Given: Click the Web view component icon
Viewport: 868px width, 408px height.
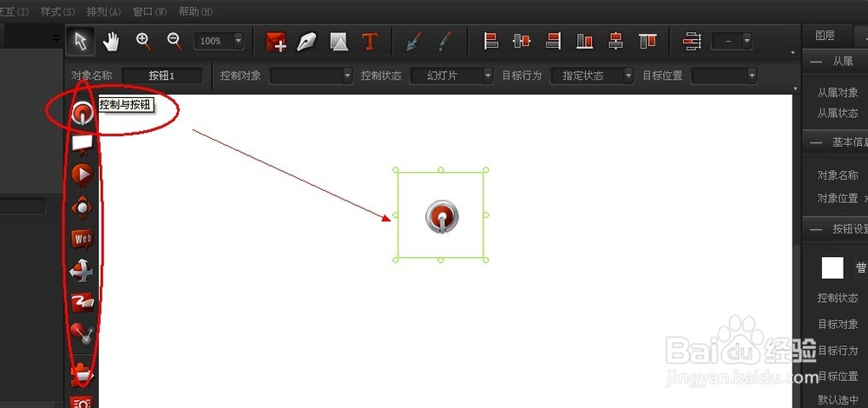Looking at the screenshot, I should [x=82, y=239].
